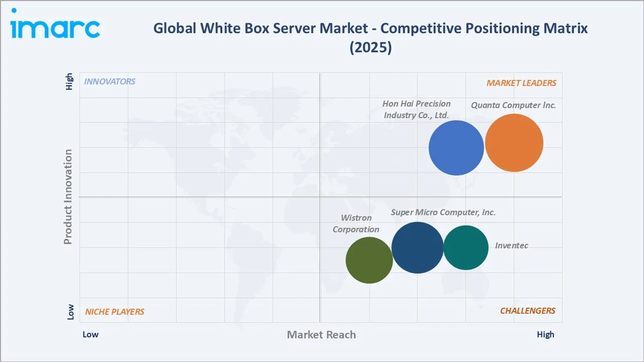Click the MARKET LEADERS quadrant label

521,83
